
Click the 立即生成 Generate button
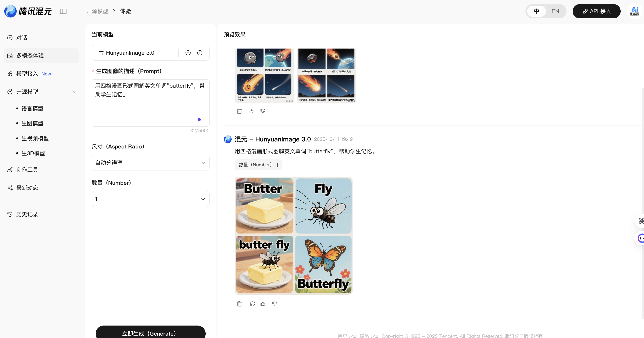tap(150, 333)
